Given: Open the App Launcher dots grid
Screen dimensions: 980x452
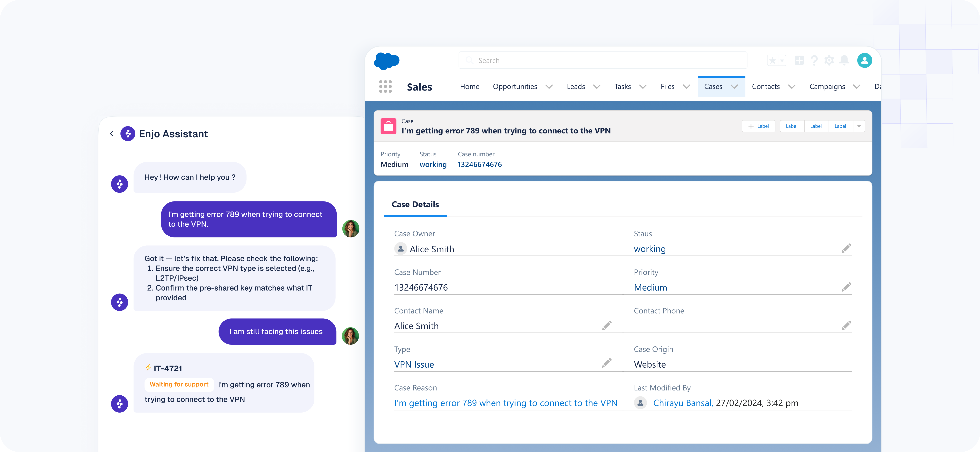Looking at the screenshot, I should (385, 86).
